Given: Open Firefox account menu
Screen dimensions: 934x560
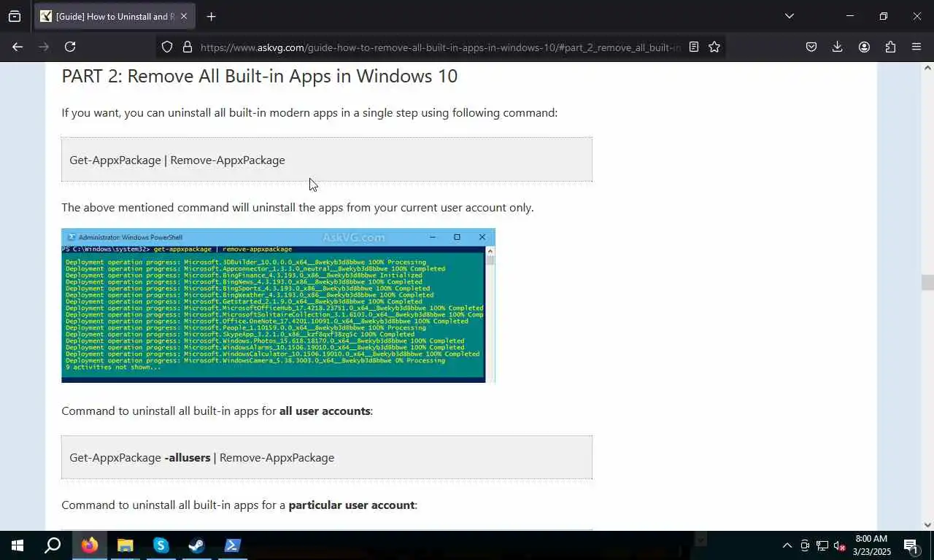Looking at the screenshot, I should point(864,47).
